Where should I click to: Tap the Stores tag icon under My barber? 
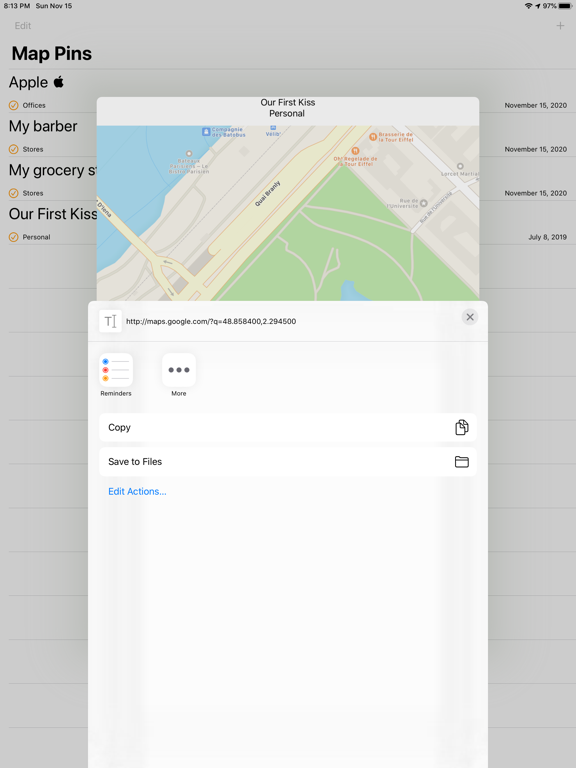click(14, 149)
